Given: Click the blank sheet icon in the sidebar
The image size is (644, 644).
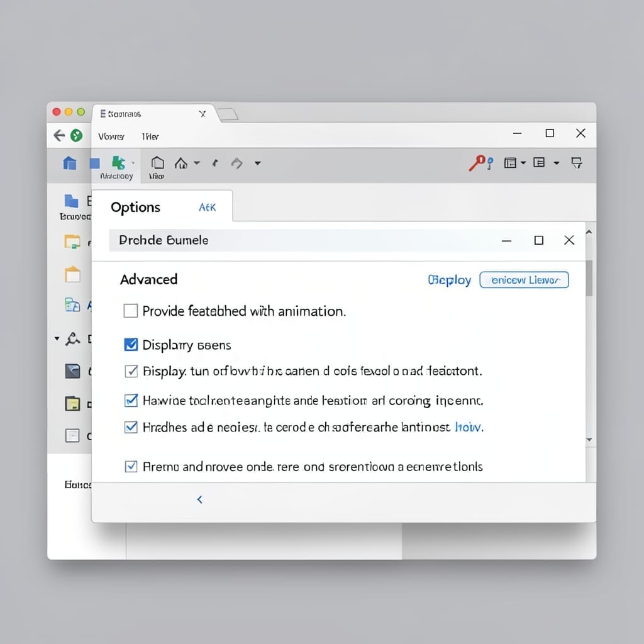Looking at the screenshot, I should [72, 435].
